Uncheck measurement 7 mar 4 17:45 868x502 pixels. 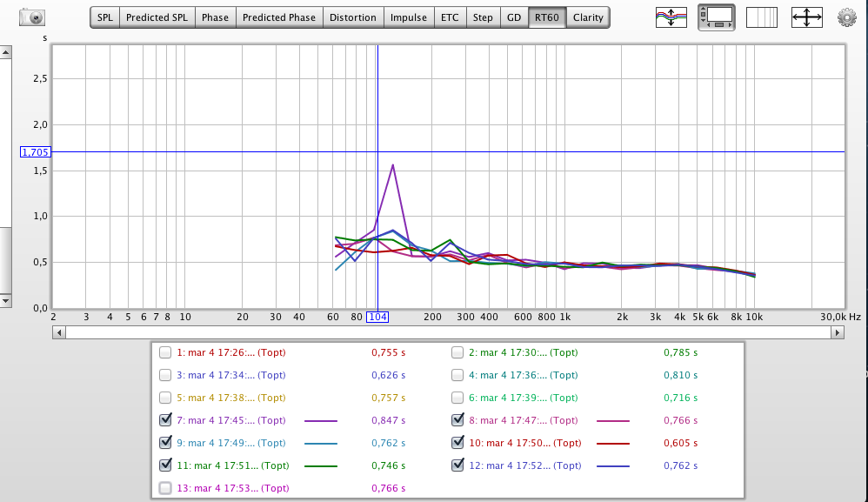tap(165, 420)
